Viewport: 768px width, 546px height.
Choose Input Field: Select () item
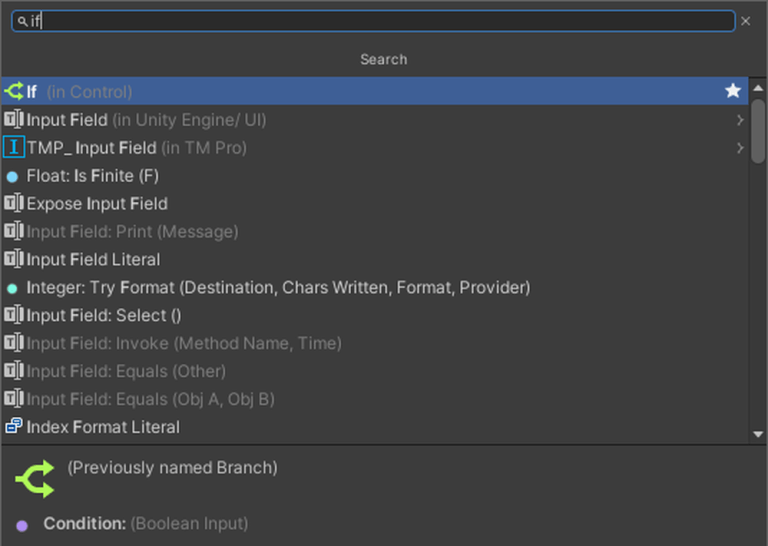point(104,316)
